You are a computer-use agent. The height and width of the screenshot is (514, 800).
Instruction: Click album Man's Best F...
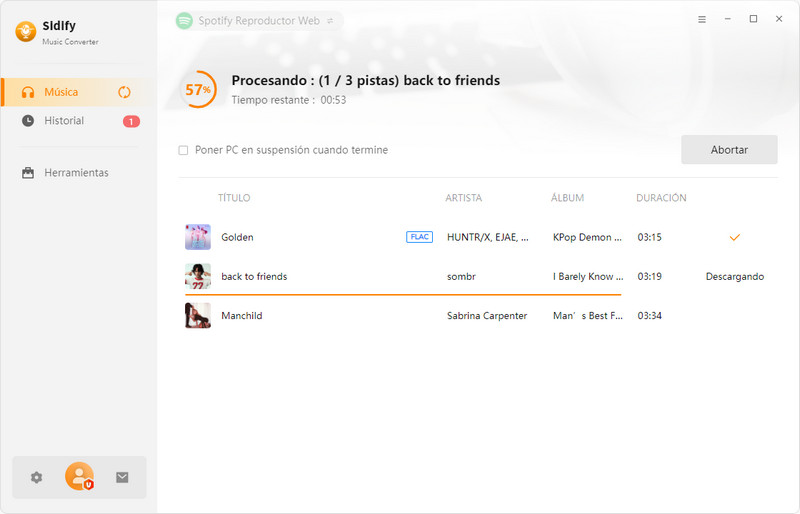[588, 316]
